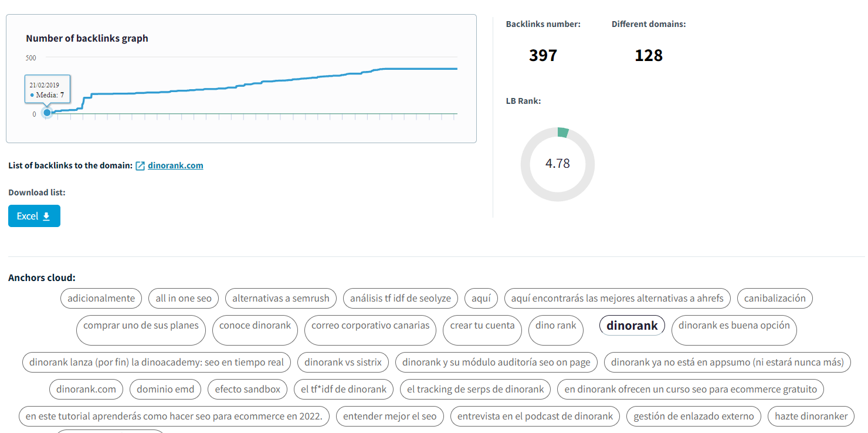
Task: Select 'análisis tf idf de seolyze' anchor
Action: 401,298
